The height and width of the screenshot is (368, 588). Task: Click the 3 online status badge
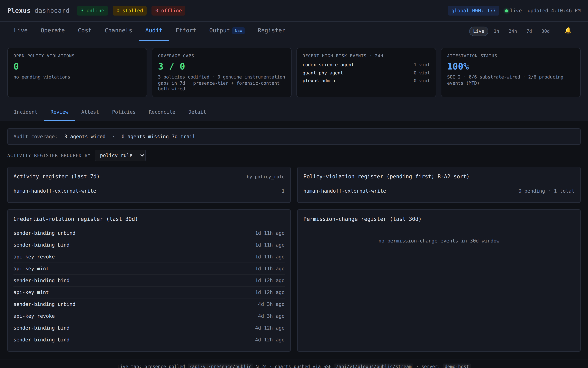coord(92,11)
